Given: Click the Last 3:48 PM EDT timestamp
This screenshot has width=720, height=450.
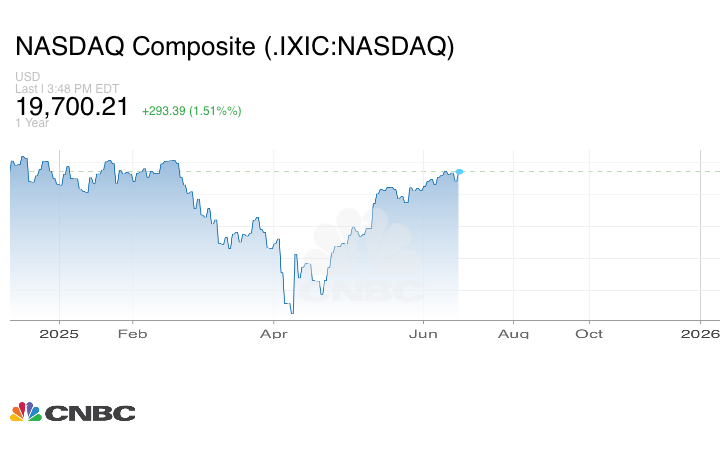Looking at the screenshot, I should (69, 88).
